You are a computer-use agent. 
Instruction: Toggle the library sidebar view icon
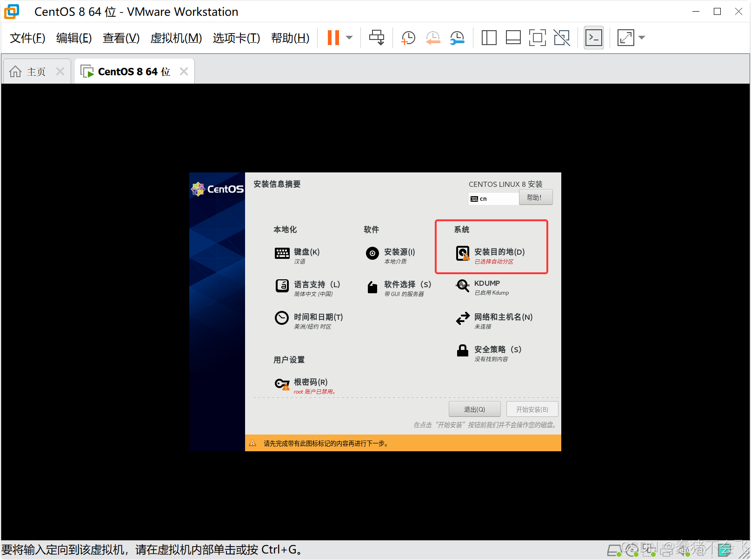(489, 38)
